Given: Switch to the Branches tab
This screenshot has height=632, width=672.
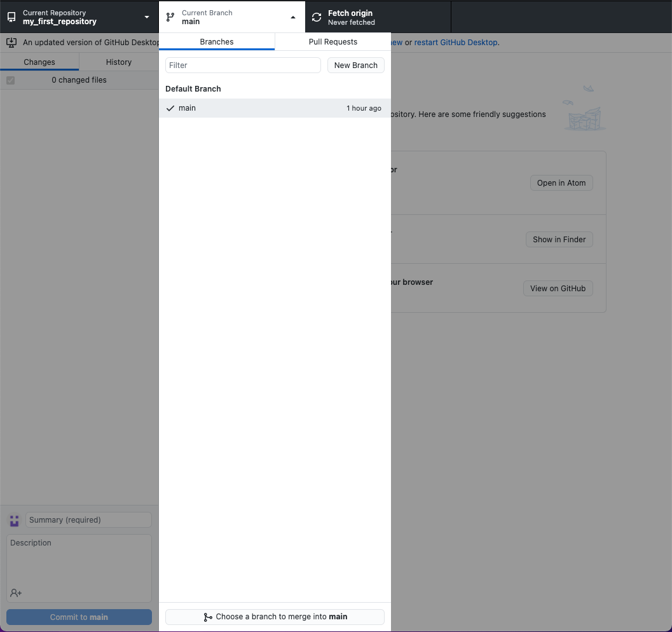Looking at the screenshot, I should pyautogui.click(x=217, y=41).
